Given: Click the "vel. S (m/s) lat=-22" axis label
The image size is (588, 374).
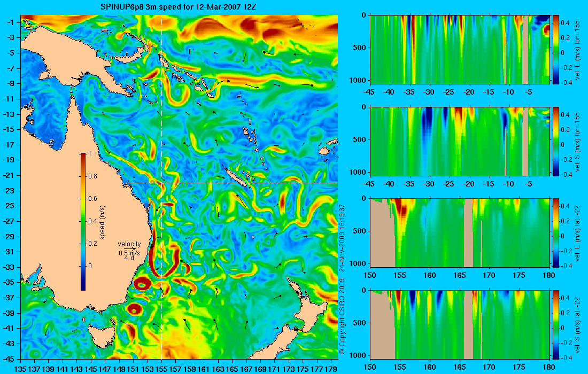Looking at the screenshot, I should 577,324.
